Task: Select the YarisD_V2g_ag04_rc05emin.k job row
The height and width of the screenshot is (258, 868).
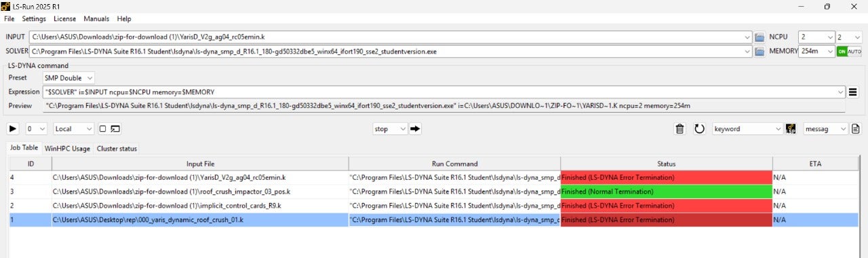Action: coord(433,177)
